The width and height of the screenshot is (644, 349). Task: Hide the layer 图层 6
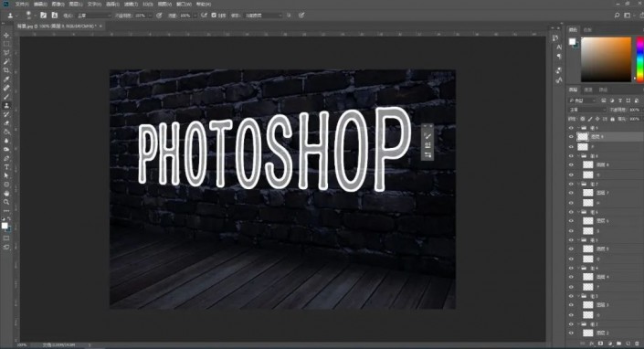point(571,221)
